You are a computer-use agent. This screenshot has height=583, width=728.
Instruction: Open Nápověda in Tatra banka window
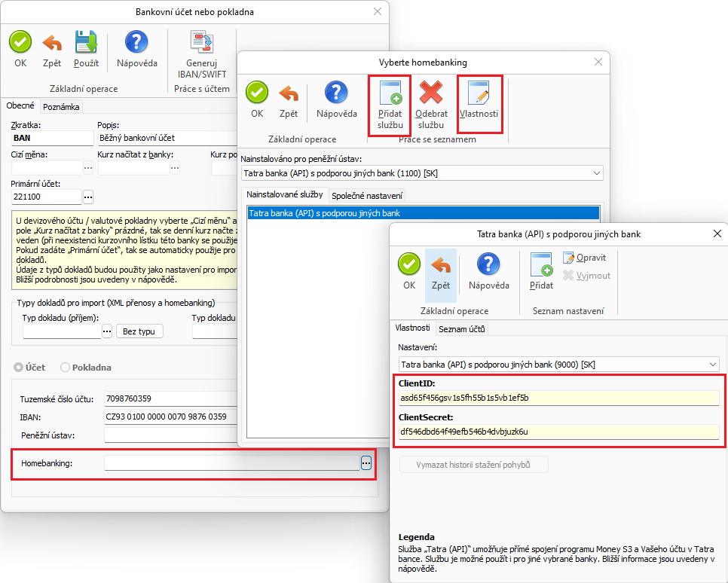click(489, 271)
